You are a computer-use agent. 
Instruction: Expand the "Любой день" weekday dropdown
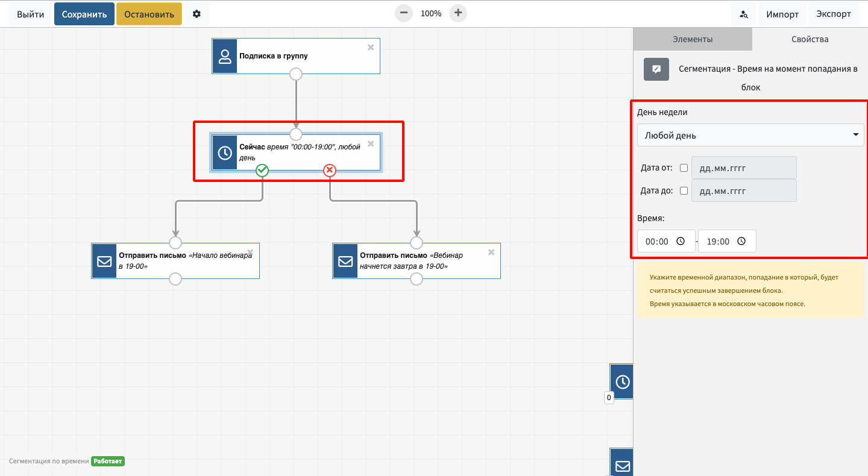pyautogui.click(x=750, y=136)
